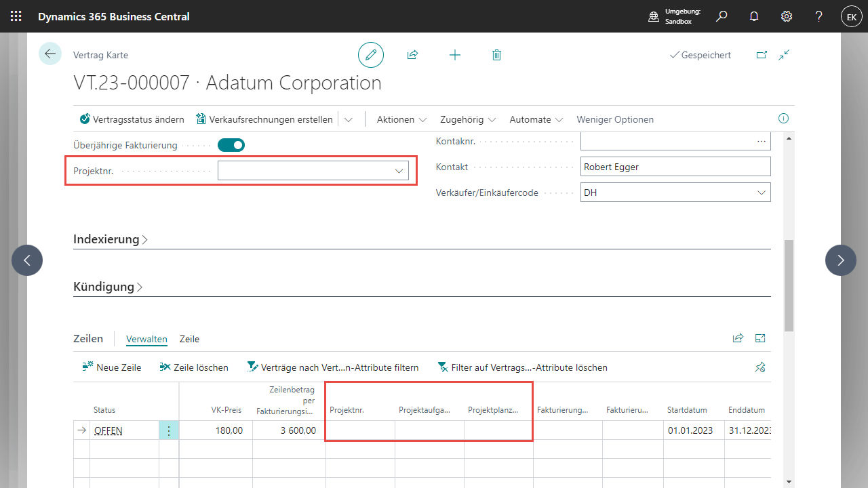The height and width of the screenshot is (488, 868).
Task: Open the row menu for the OFFEN line
Action: [169, 430]
